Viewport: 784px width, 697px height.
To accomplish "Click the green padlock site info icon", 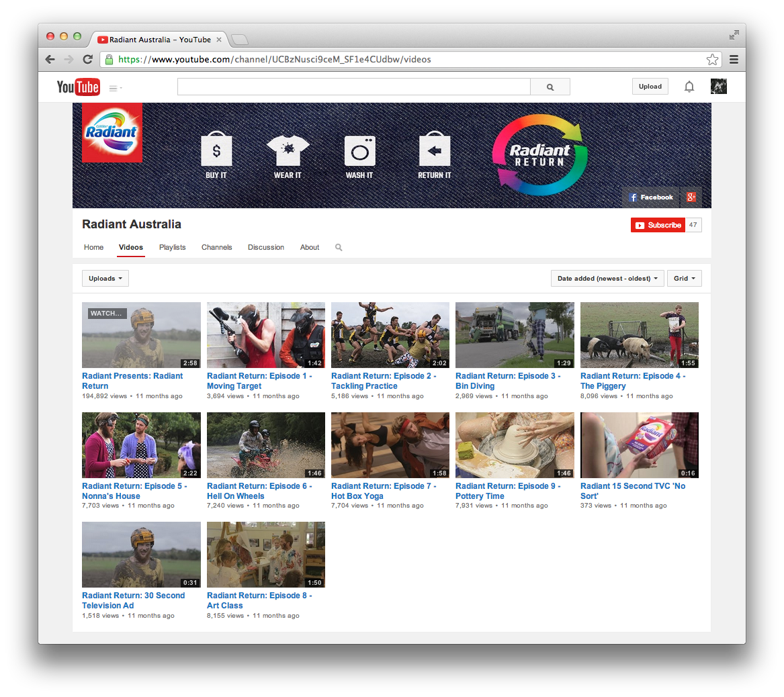I will click(x=109, y=60).
